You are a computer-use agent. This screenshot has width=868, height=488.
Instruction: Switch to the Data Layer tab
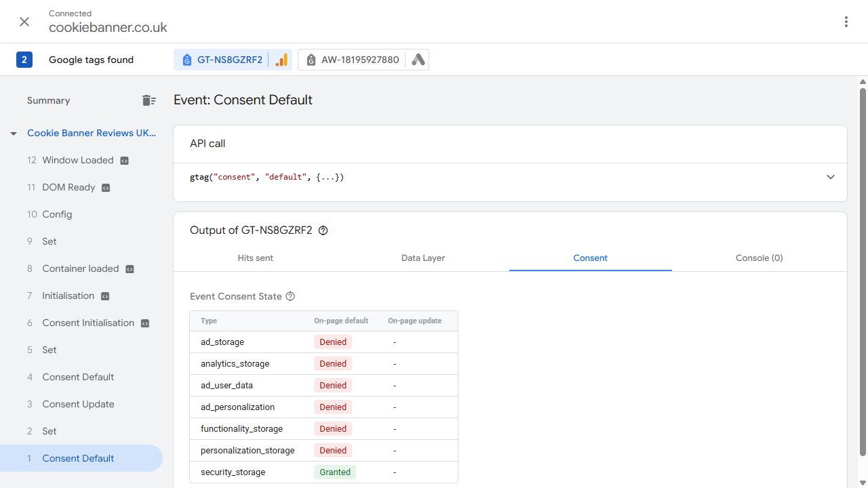(423, 258)
